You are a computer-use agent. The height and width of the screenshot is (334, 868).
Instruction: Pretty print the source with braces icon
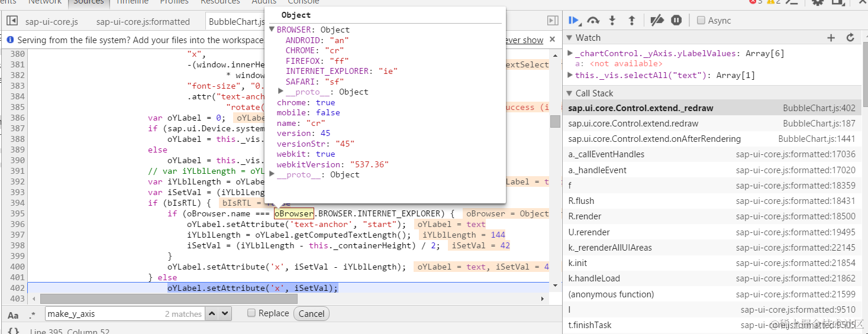click(14, 331)
